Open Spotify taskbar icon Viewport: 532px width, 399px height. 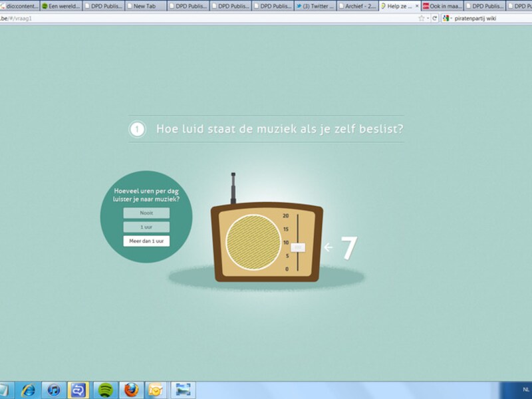(106, 390)
